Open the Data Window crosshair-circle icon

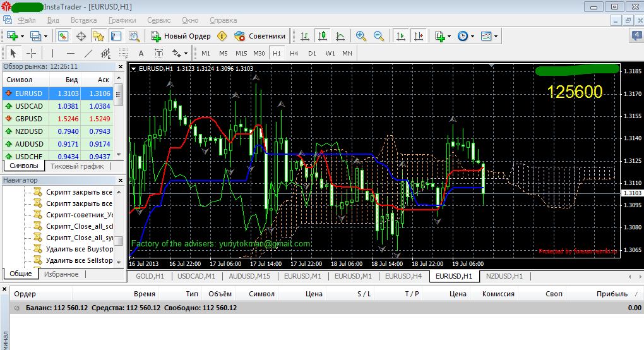click(x=81, y=36)
